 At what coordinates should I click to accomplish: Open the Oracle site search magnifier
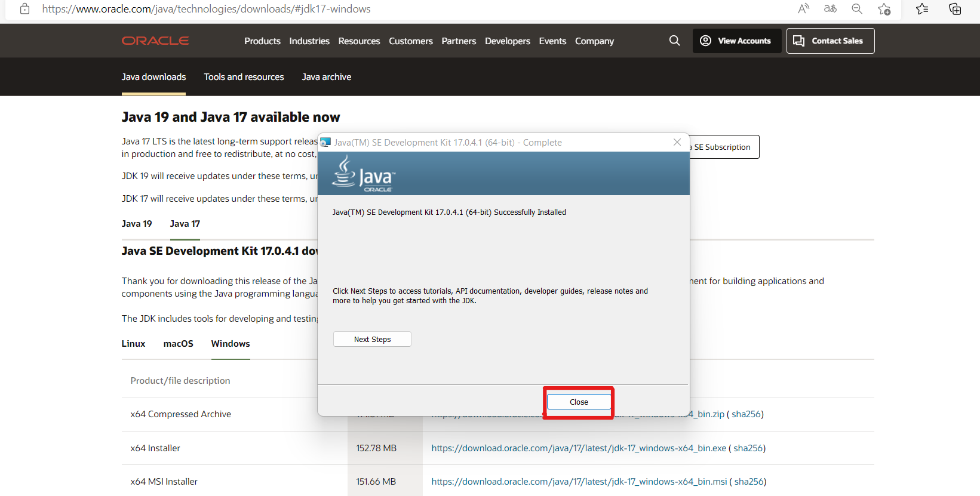pyautogui.click(x=674, y=41)
